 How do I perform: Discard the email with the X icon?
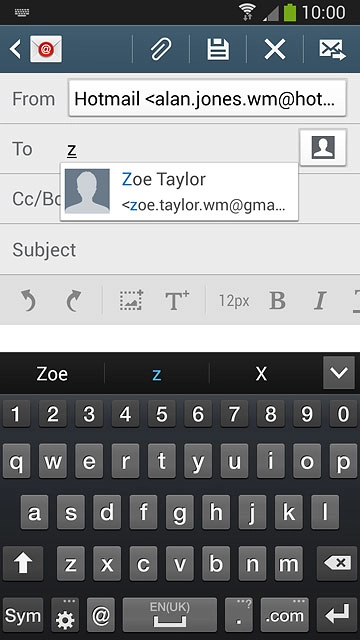point(275,49)
